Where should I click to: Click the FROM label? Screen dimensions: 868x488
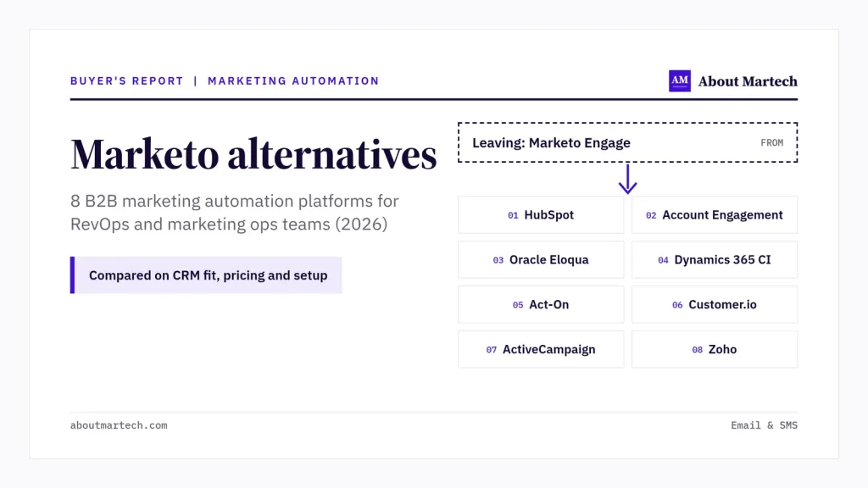tap(771, 142)
